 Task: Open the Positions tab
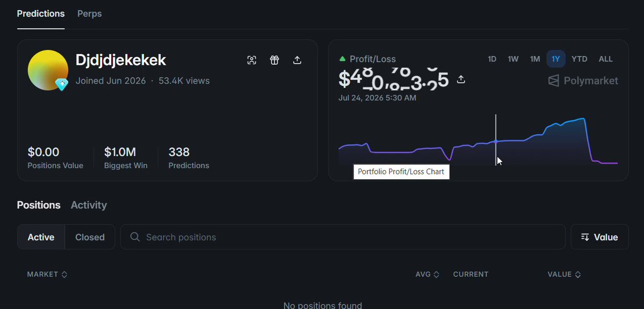pos(39,205)
